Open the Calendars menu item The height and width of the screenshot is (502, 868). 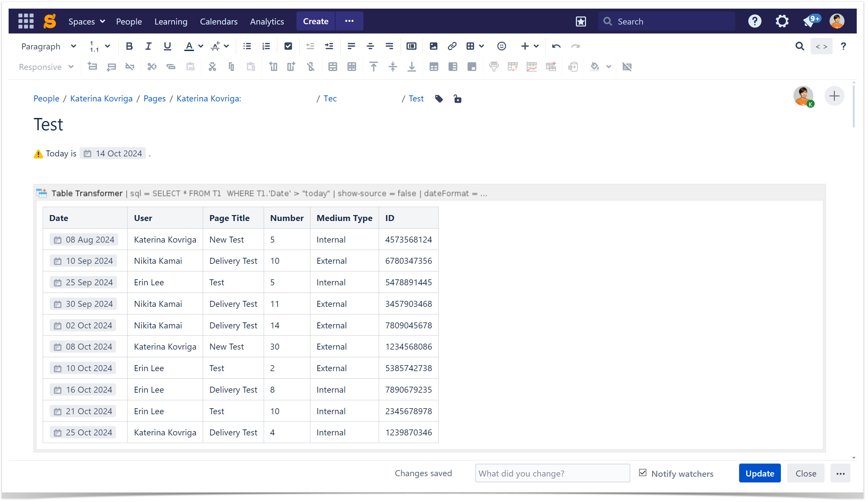(219, 21)
